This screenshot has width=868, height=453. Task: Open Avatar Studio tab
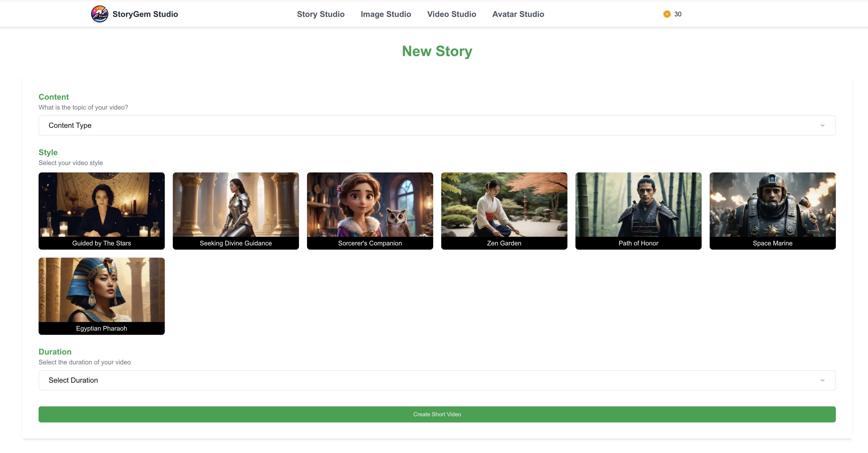click(x=518, y=14)
